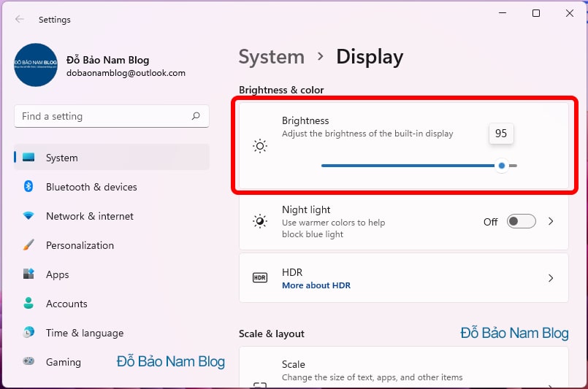This screenshot has height=389, width=588.
Task: Expand Night light settings chevron
Action: pos(551,221)
